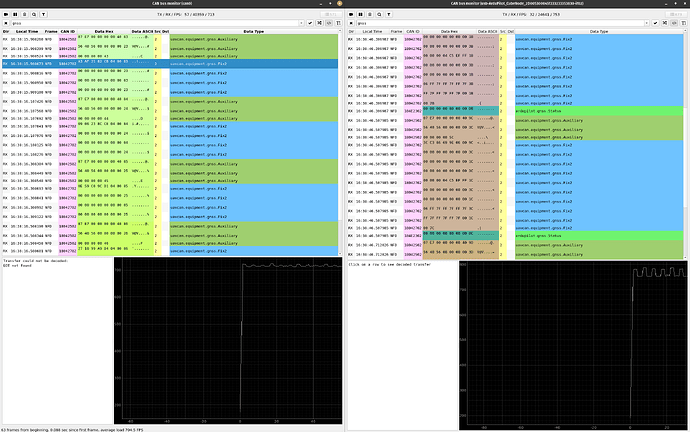Click the gnss filter text field in CubeNode window
The width and height of the screenshot is (690, 432).
tap(499, 23)
